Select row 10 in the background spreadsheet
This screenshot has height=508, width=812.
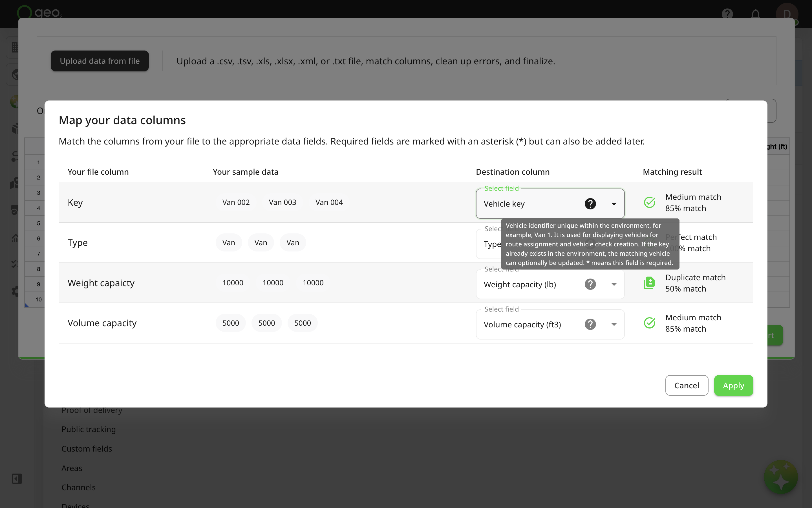(x=39, y=299)
